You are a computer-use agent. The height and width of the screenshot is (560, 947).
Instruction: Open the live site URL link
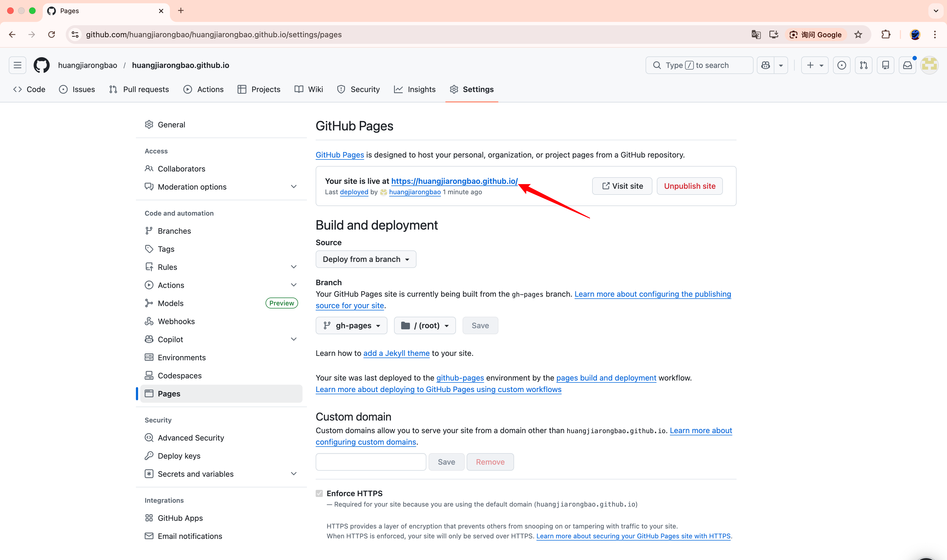[454, 181]
